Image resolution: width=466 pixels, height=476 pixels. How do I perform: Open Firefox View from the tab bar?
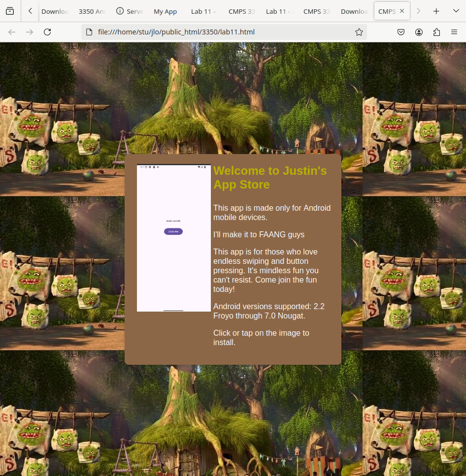(10, 11)
